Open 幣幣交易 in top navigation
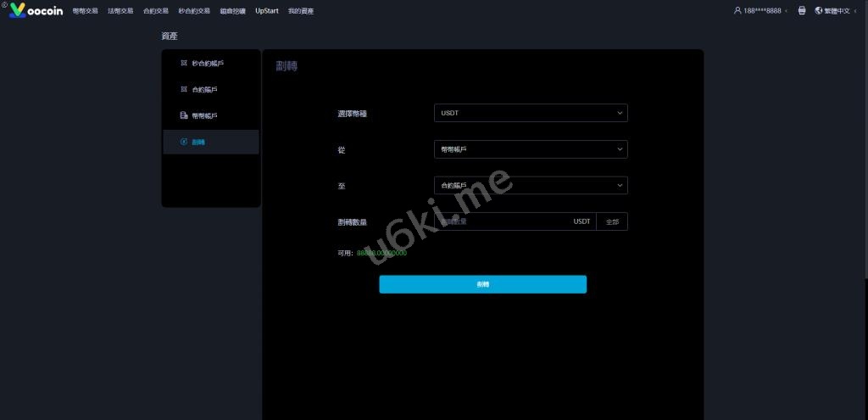 tap(86, 11)
